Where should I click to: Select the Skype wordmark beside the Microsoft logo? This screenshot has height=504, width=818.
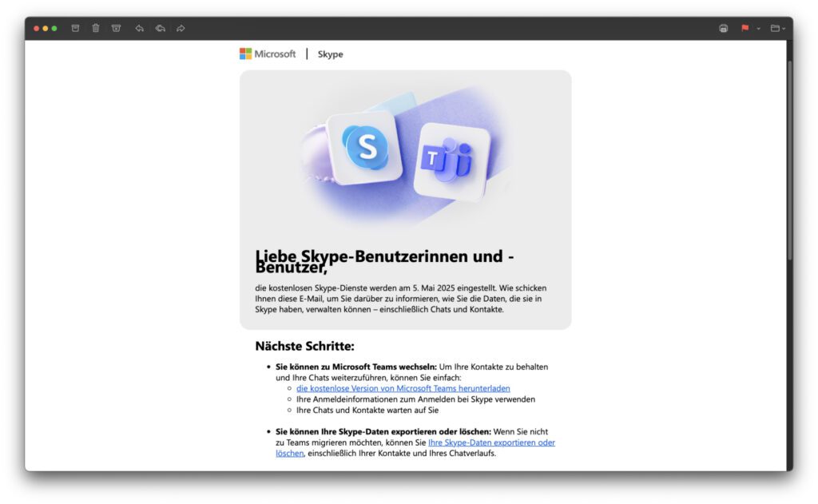point(330,54)
